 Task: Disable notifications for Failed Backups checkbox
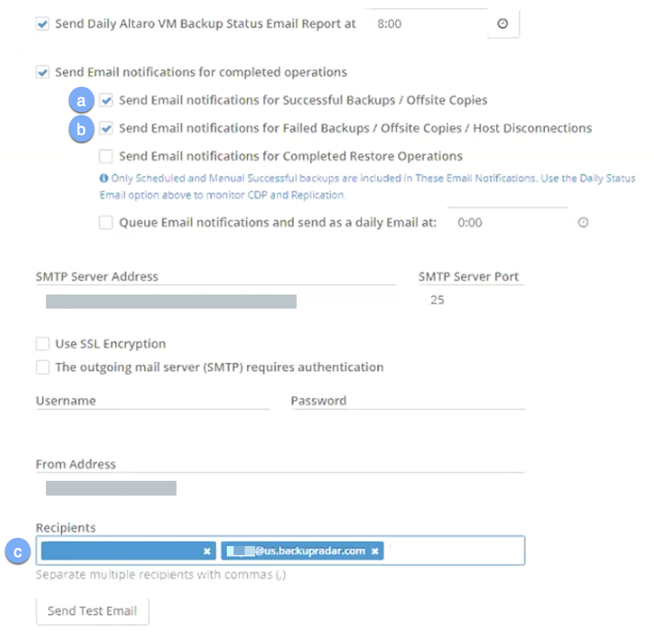pos(107,128)
